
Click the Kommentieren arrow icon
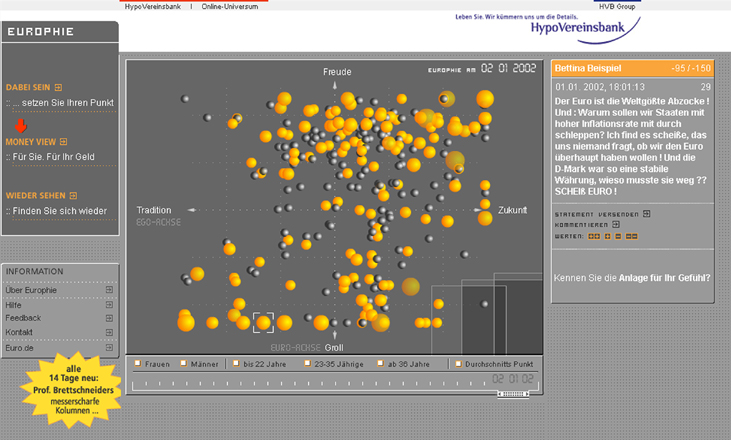click(x=616, y=224)
